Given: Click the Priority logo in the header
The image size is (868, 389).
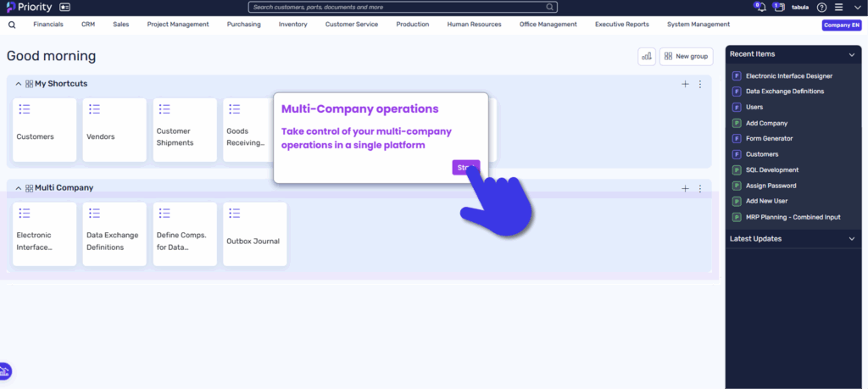Looking at the screenshot, I should coord(29,7).
